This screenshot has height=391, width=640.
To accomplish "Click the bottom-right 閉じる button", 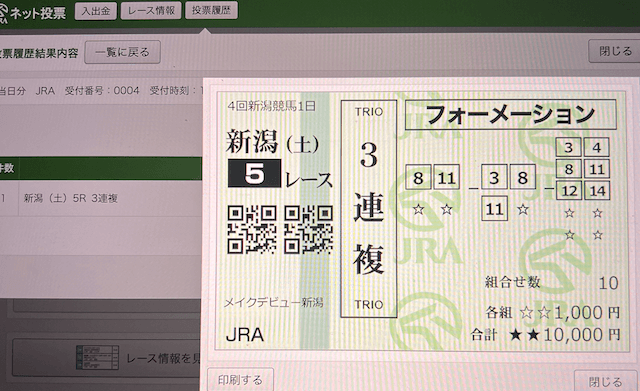I will click(x=606, y=382).
